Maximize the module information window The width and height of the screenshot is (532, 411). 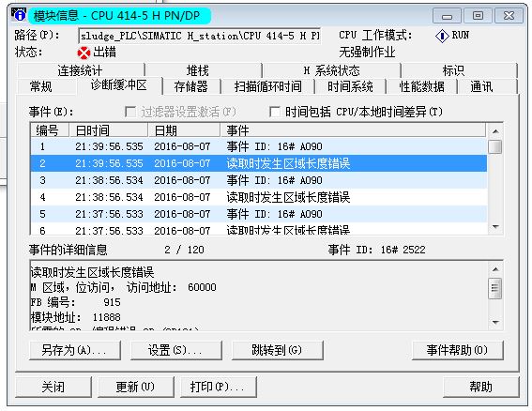478,16
